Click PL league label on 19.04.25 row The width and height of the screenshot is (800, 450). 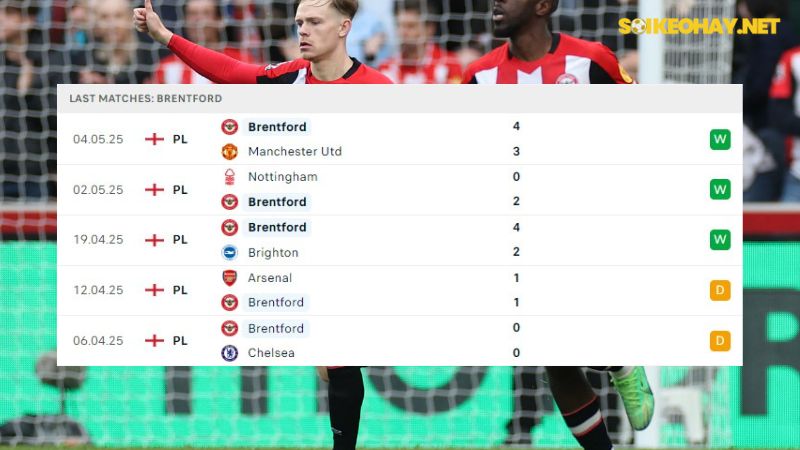click(180, 240)
